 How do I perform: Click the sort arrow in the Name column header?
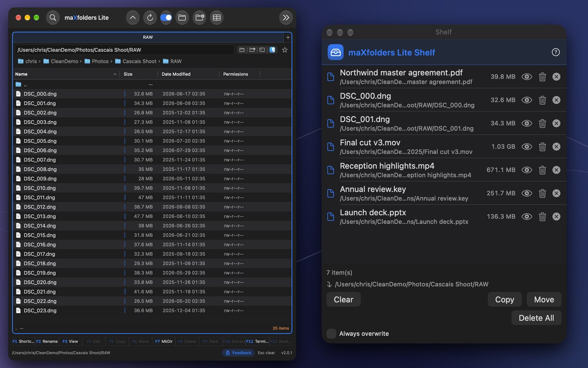(x=115, y=74)
